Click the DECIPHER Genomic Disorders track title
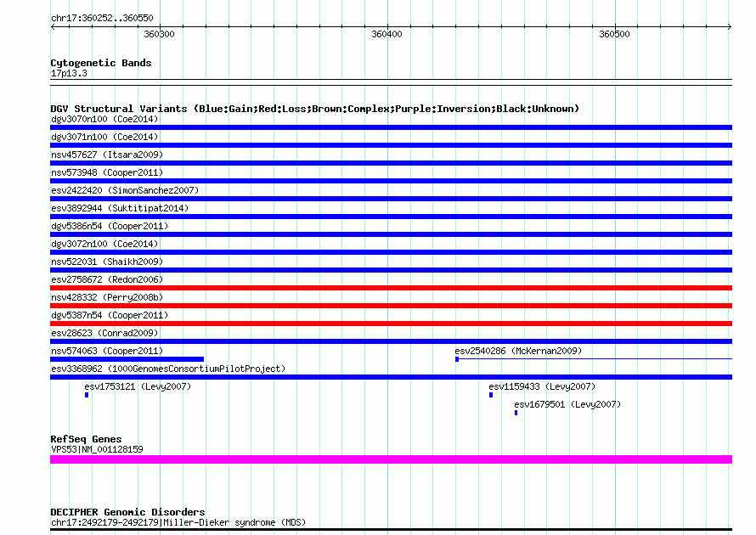This screenshot has height=535, width=756. click(x=127, y=512)
